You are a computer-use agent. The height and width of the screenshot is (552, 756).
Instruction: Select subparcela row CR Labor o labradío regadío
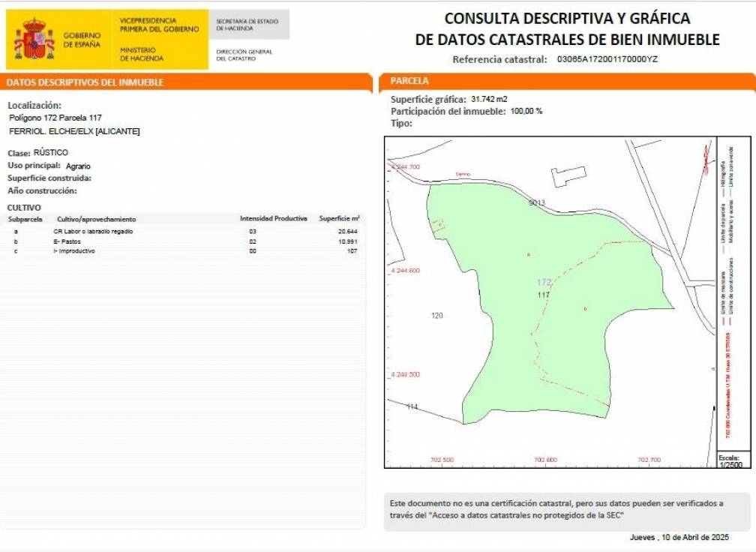pos(120,231)
